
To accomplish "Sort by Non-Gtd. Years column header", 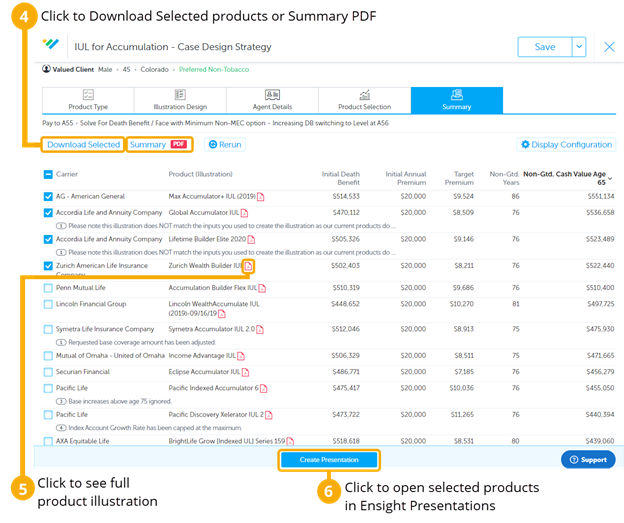I will point(504,178).
